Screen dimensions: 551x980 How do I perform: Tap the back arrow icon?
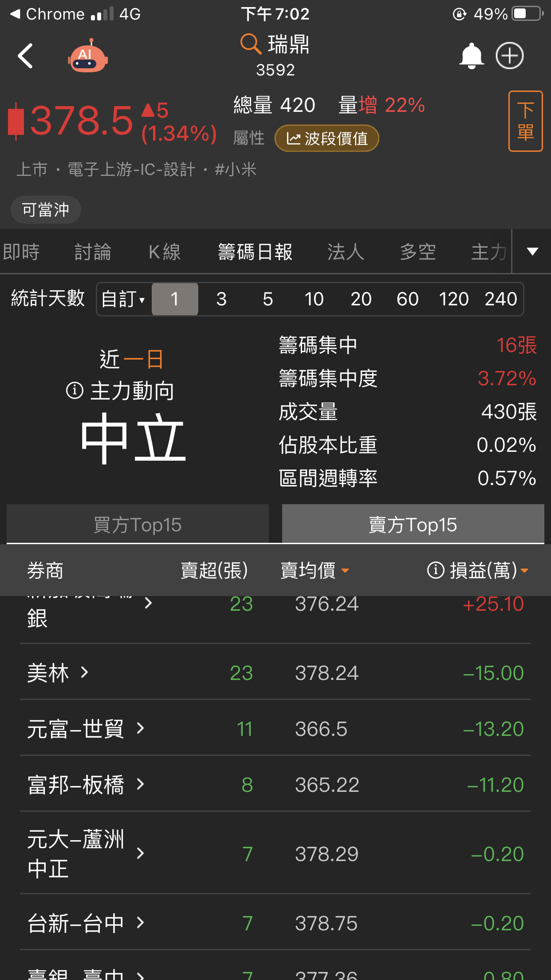25,56
